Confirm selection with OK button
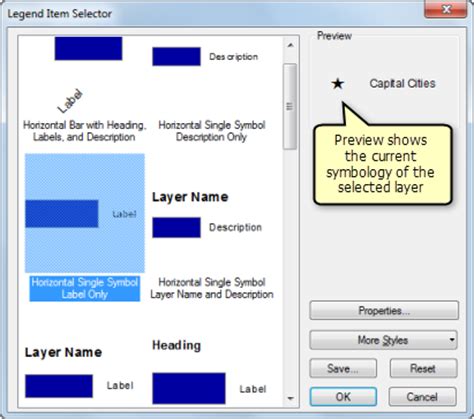The height and width of the screenshot is (419, 474). pyautogui.click(x=343, y=397)
